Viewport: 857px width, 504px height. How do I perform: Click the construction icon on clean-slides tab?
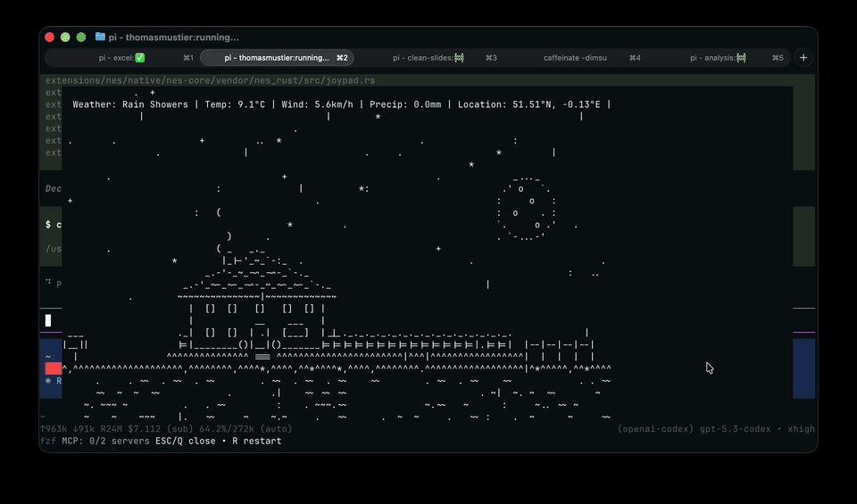[459, 58]
